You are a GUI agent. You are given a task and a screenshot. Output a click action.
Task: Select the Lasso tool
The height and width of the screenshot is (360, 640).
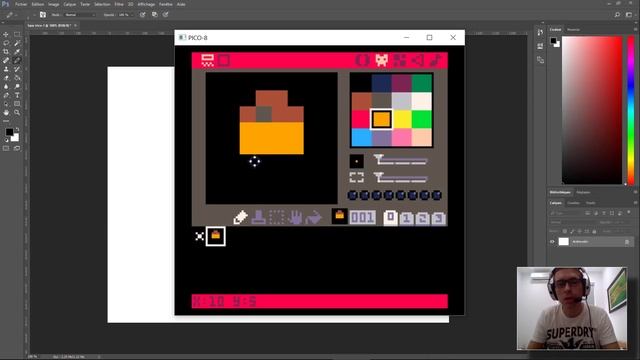point(6,43)
